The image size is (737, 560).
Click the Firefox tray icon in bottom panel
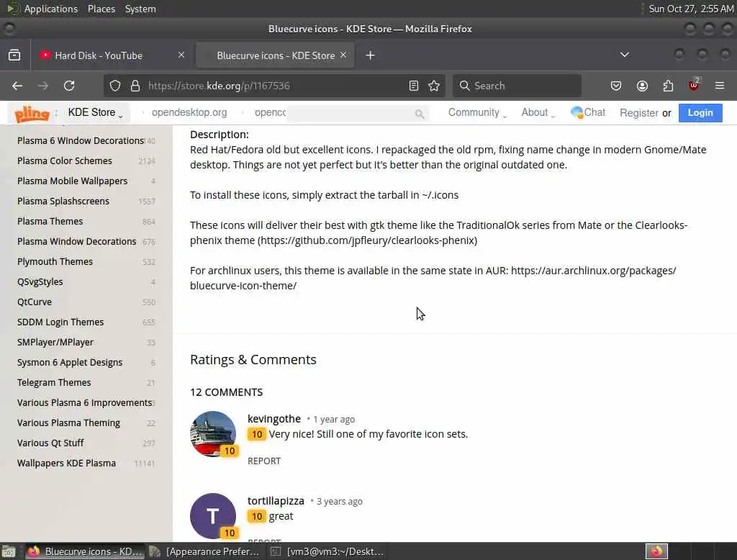coord(656,551)
